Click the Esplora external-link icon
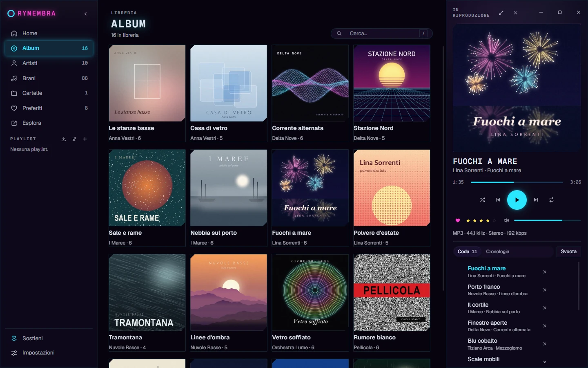Viewport: 588px width, 368px height. pos(14,123)
